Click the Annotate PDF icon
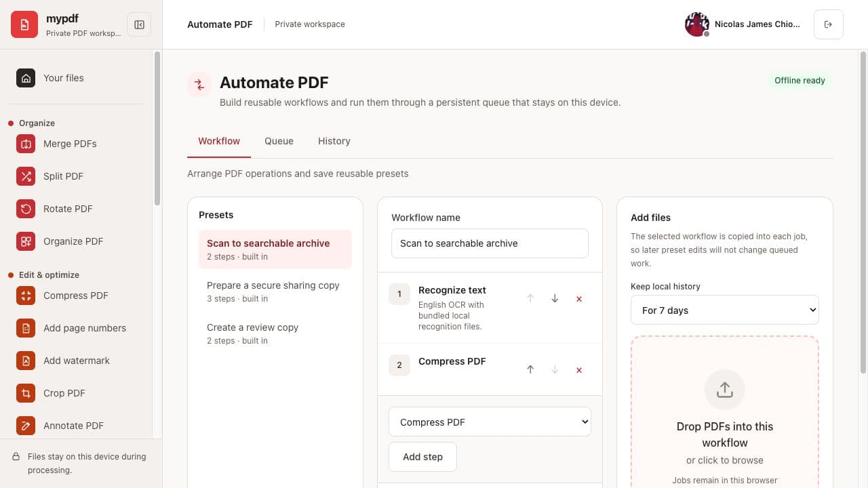Screen dimensions: 868x488 click(x=26, y=426)
